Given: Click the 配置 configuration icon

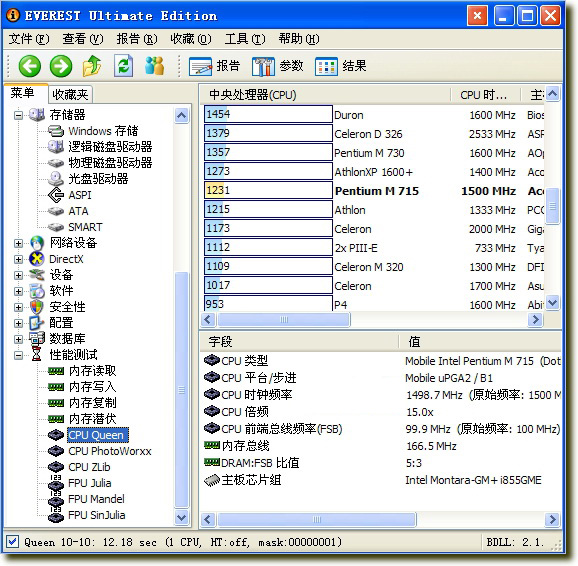Looking at the screenshot, I should coord(37,323).
